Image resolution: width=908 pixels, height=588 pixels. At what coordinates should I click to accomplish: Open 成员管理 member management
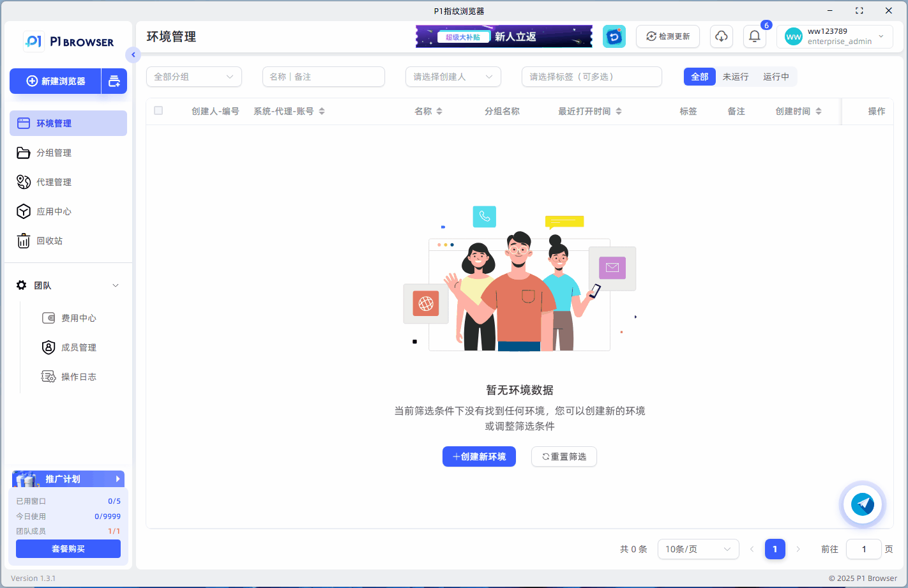tap(78, 347)
